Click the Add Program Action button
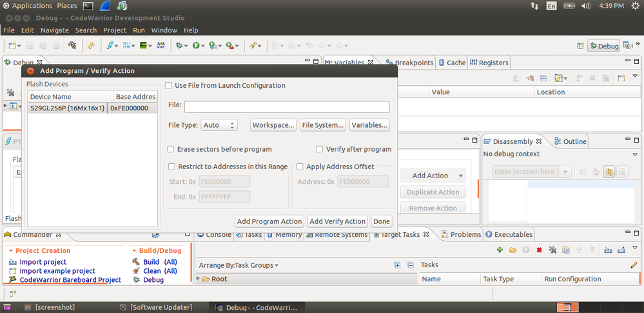 [269, 221]
